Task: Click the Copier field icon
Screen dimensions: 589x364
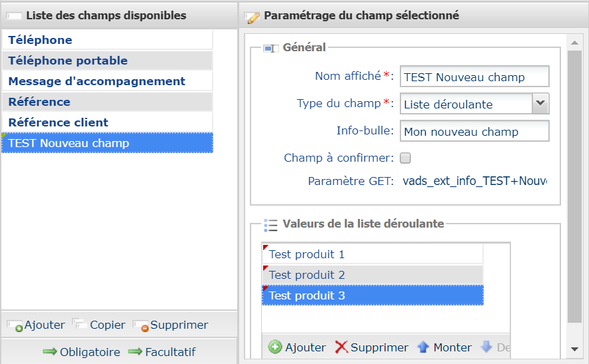Action: (x=79, y=323)
